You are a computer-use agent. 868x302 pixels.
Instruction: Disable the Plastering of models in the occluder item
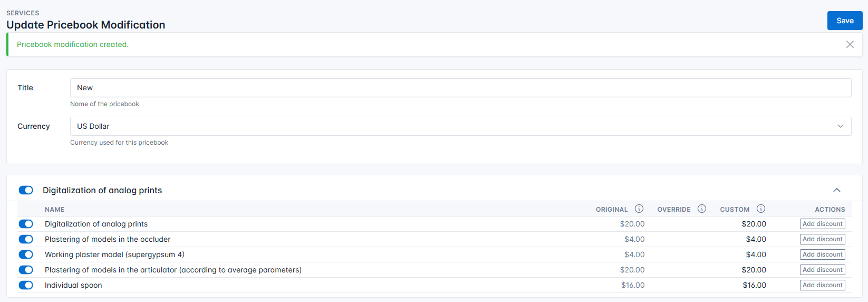[x=26, y=239]
